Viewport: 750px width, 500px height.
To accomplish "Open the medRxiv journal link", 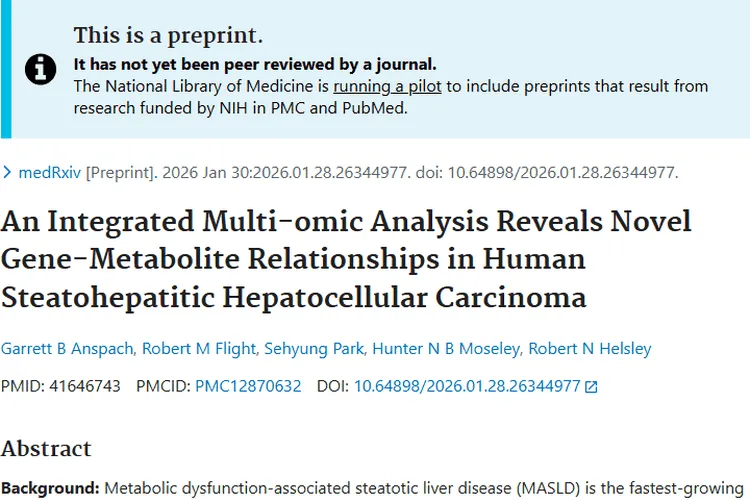I will click(50, 172).
